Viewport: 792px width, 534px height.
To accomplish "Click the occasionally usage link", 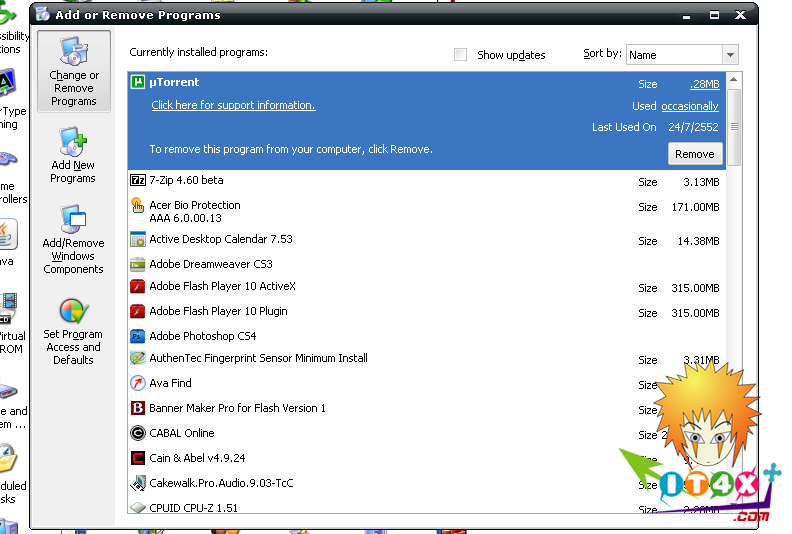I will click(x=690, y=106).
